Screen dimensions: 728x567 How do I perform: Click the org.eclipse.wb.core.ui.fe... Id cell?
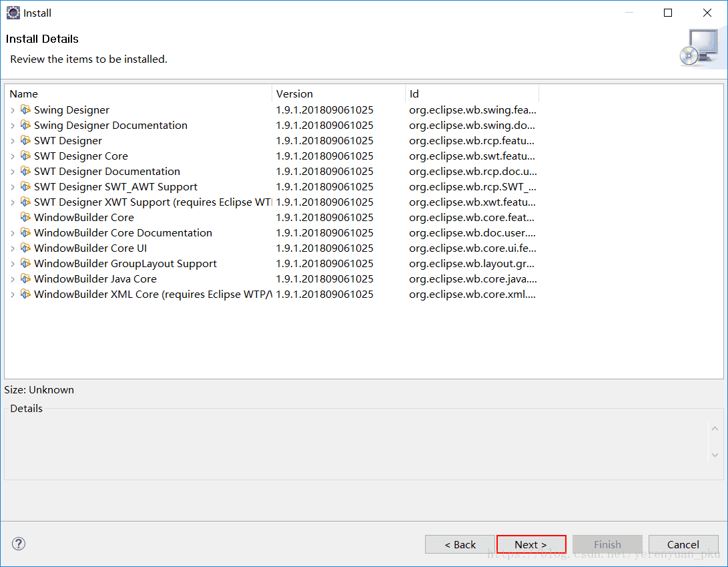[472, 248]
